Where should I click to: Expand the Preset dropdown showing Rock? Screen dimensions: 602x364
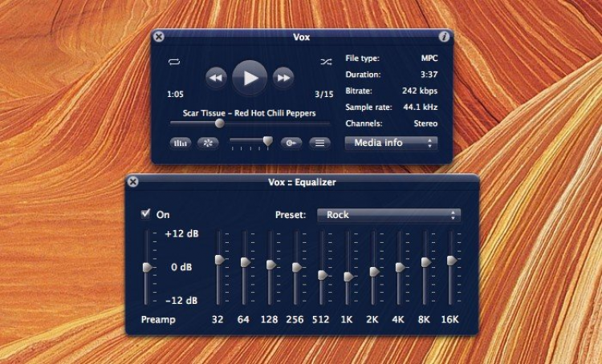click(x=388, y=215)
